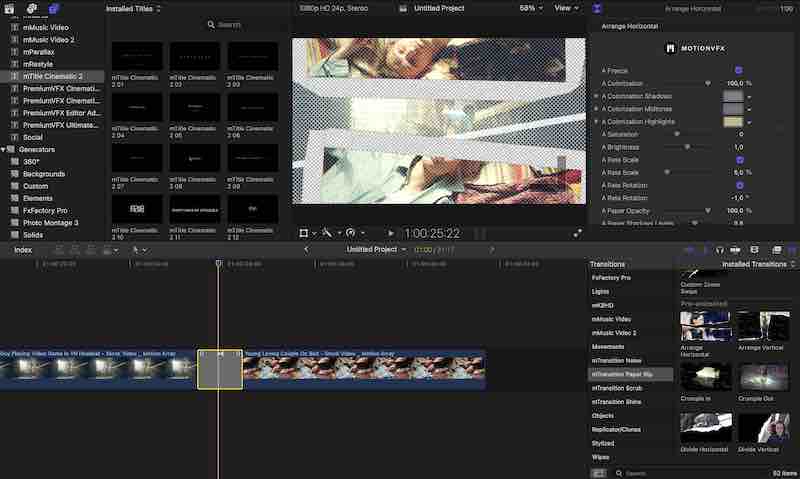
Task: Click the Arrange Horizontal transition thumbnail
Action: click(706, 327)
